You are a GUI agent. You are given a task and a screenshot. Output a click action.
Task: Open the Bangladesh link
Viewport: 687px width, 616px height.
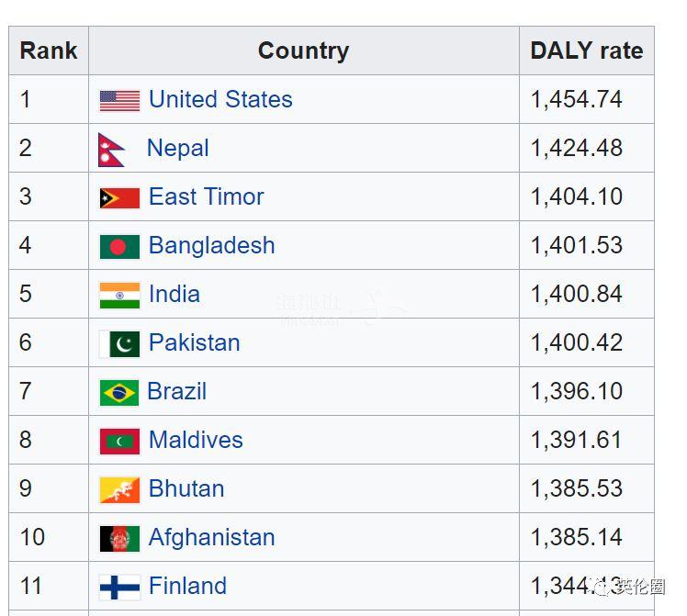coord(211,246)
